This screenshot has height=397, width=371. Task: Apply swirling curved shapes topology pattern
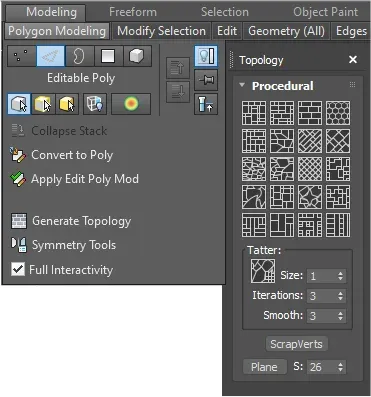pyautogui.click(x=254, y=197)
